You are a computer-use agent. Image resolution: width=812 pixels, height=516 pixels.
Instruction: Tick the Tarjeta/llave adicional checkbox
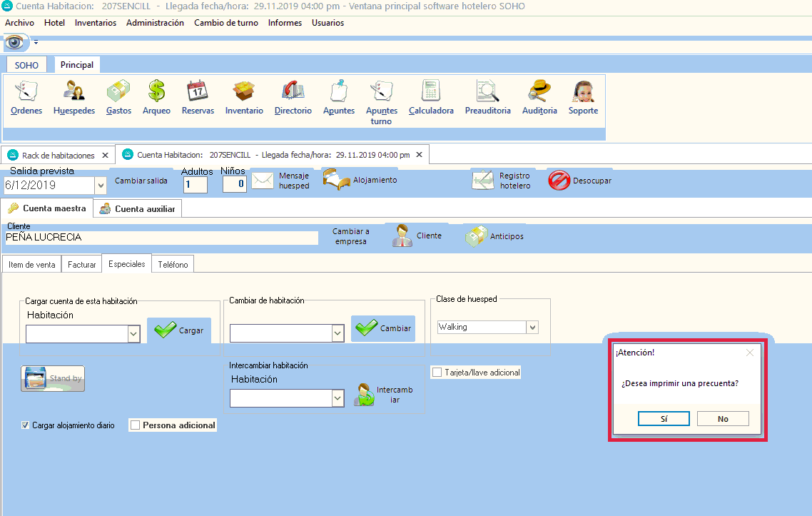click(437, 373)
